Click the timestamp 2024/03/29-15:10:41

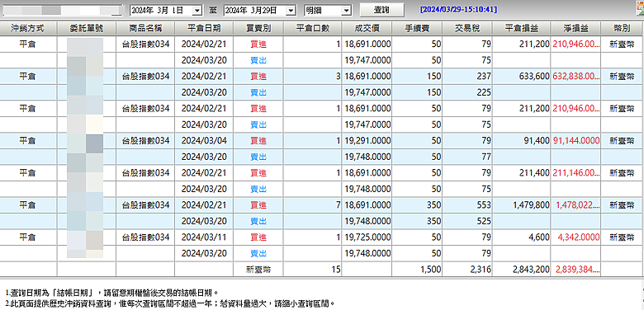(459, 9)
